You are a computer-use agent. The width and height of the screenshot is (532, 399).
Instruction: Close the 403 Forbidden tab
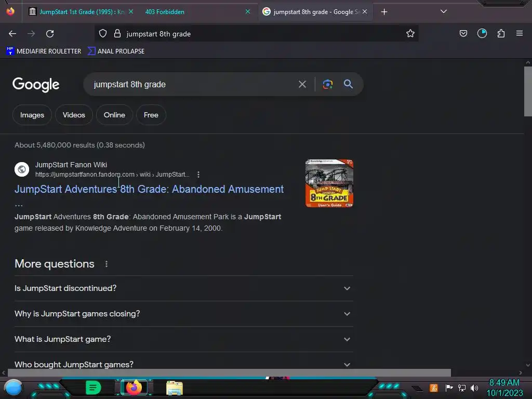(248, 11)
